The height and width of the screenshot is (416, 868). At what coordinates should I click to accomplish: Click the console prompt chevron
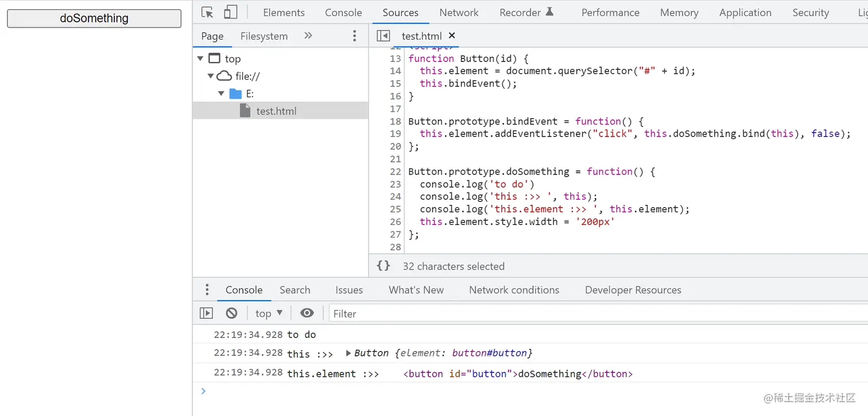point(203,391)
